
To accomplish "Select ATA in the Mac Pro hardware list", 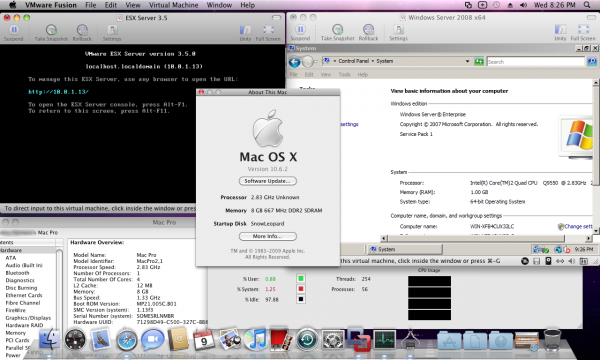I will [11, 258].
